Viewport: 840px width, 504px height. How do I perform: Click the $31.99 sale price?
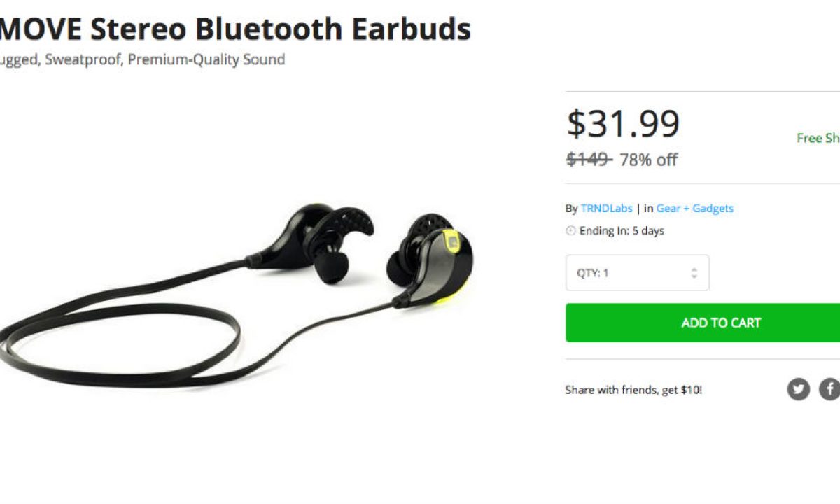tap(623, 124)
